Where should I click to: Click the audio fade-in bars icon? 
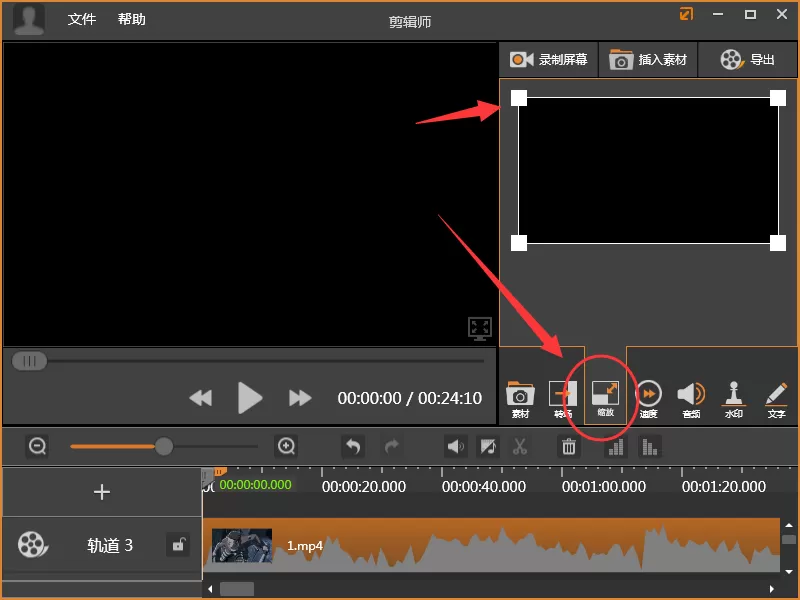(x=616, y=447)
